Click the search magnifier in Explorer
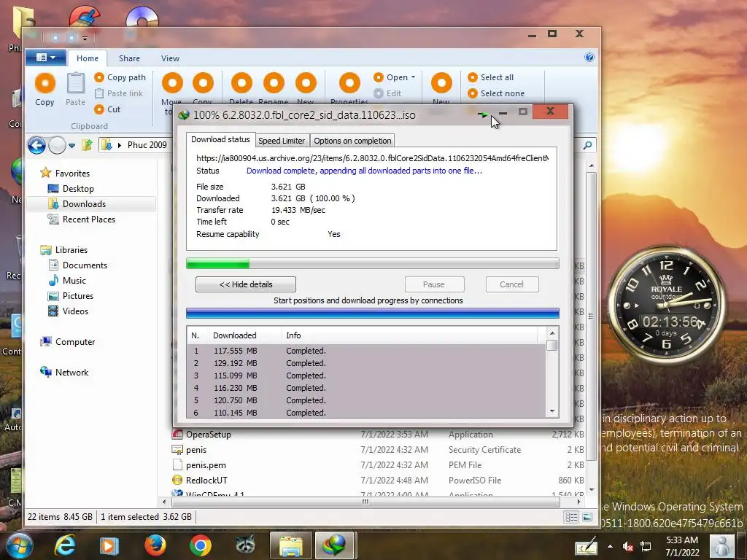Image resolution: width=747 pixels, height=560 pixels. click(x=587, y=145)
